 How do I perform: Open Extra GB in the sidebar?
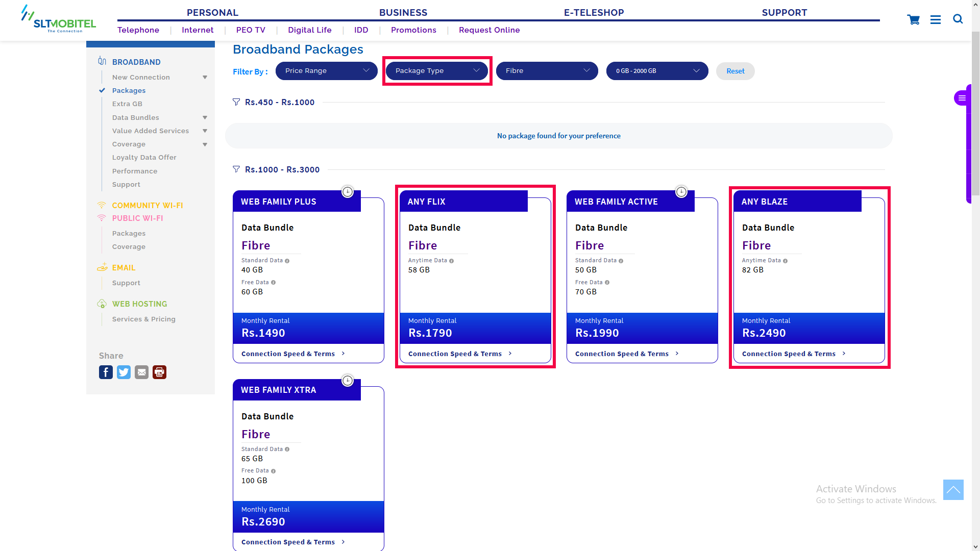[127, 104]
